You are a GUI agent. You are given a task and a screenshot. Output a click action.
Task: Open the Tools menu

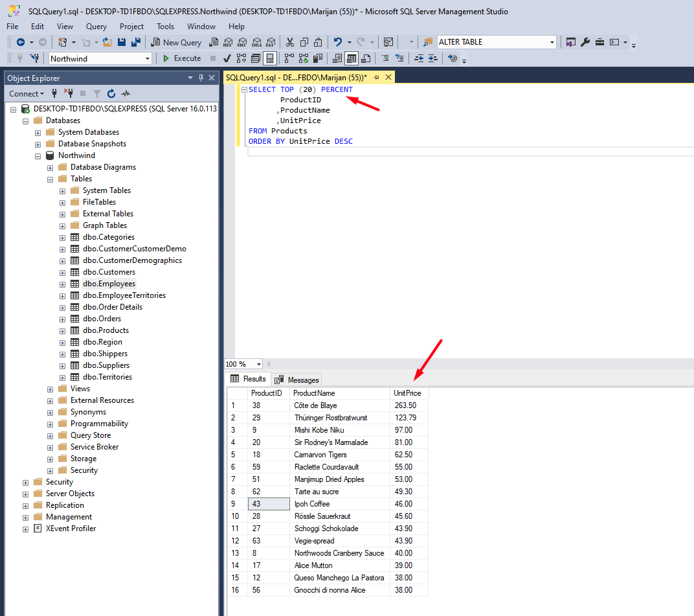[166, 27]
